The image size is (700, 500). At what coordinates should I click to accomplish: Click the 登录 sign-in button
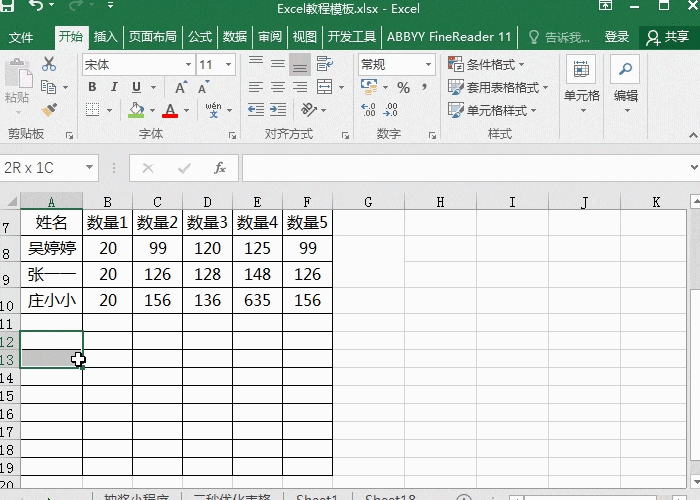(x=617, y=37)
